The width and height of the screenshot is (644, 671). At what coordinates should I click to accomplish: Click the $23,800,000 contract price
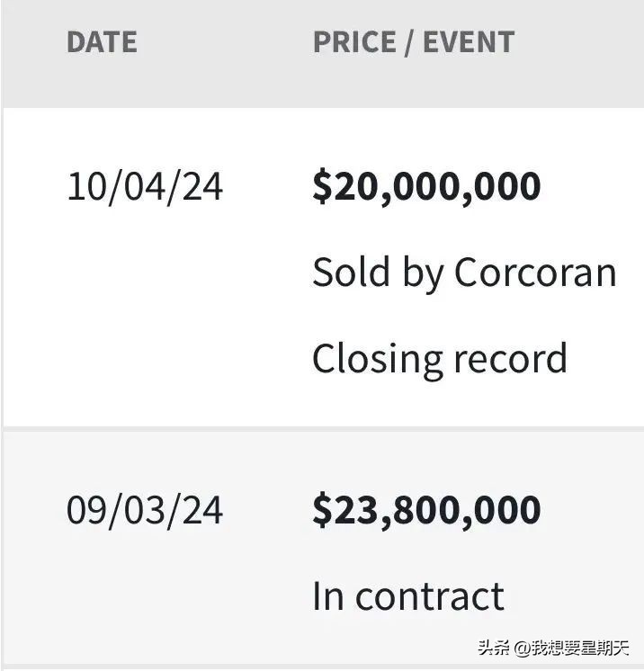click(426, 510)
